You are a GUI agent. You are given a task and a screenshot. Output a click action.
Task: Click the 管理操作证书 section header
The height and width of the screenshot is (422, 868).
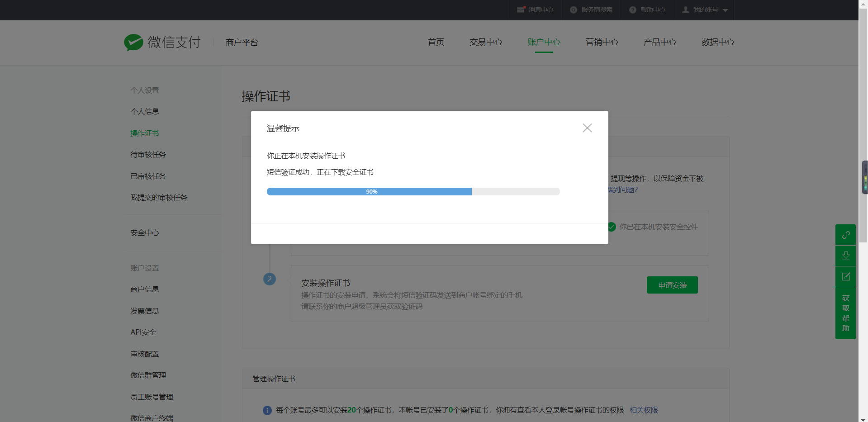point(274,379)
